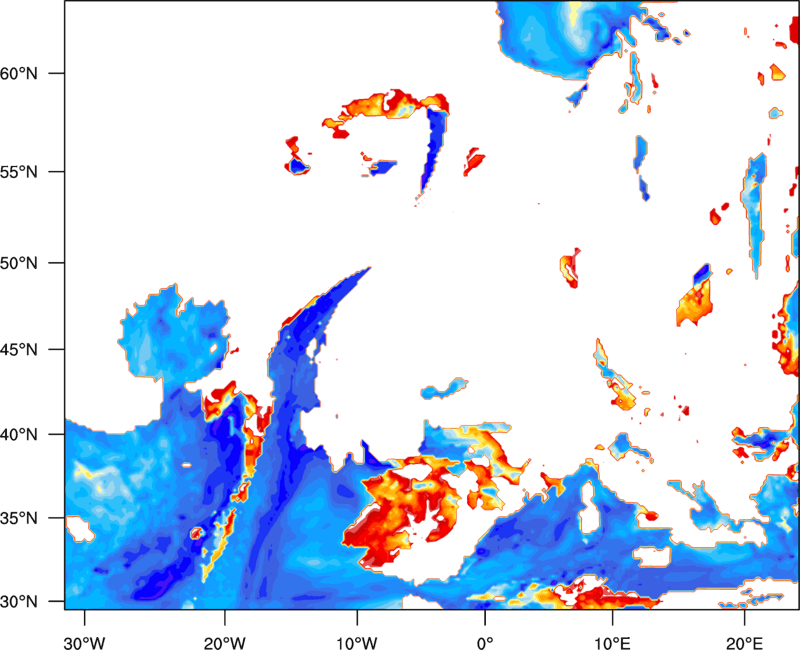Click the 30°W longitude label
The width and height of the screenshot is (800, 650).
(x=84, y=643)
